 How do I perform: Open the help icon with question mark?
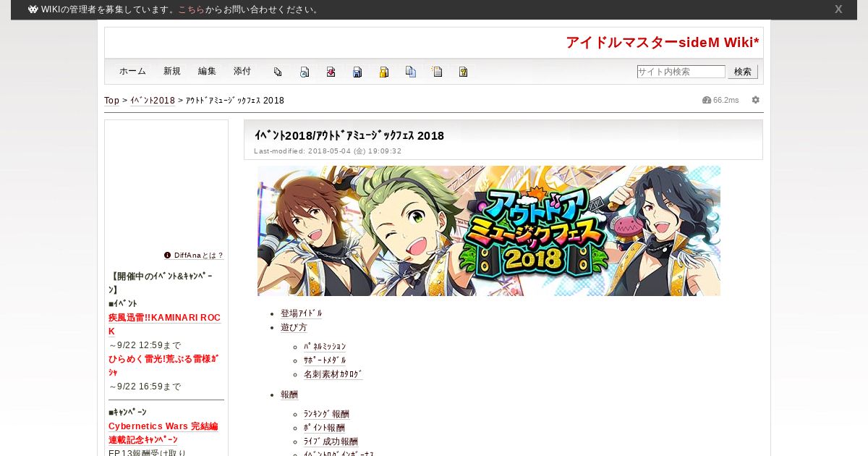click(x=464, y=72)
